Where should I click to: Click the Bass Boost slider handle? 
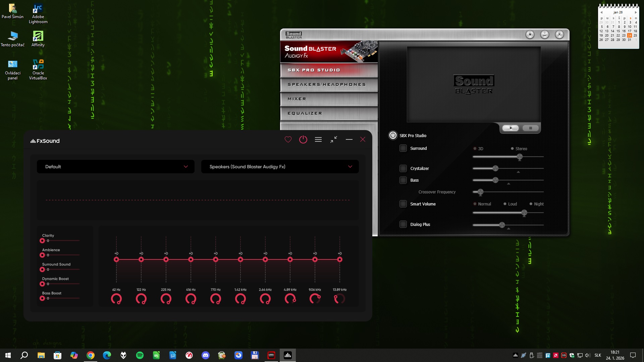pyautogui.click(x=42, y=298)
